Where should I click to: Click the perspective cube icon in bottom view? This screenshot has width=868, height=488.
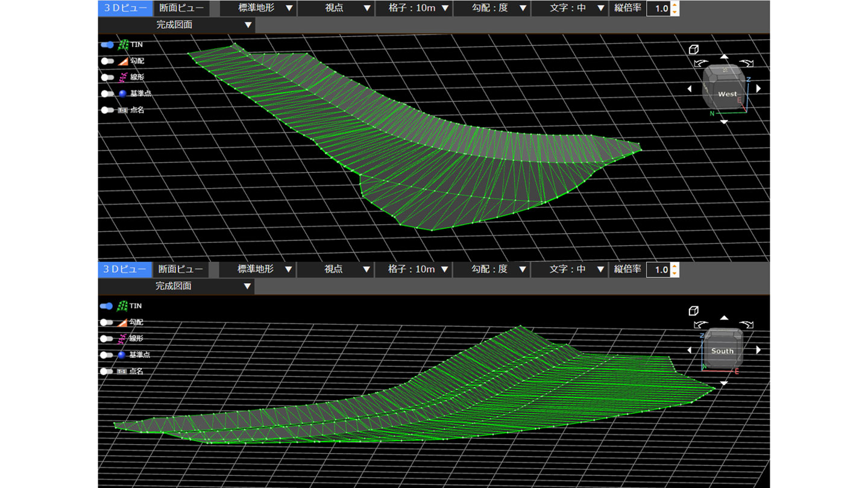tap(694, 311)
